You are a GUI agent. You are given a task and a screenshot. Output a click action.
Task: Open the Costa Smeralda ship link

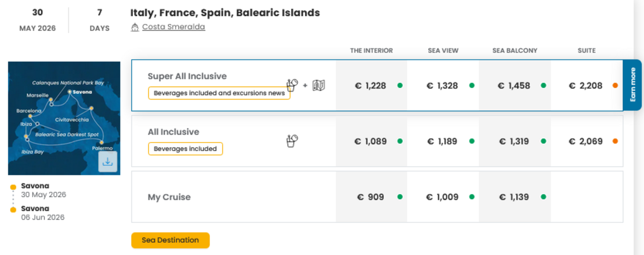(x=173, y=27)
